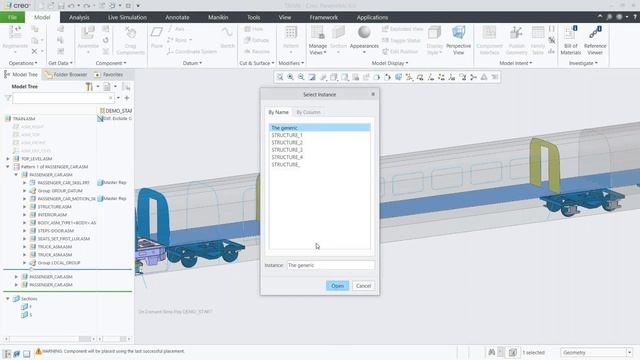Viewport: 640px width, 360px height.
Task: Open the Applications ribbon tab
Action: [372, 17]
